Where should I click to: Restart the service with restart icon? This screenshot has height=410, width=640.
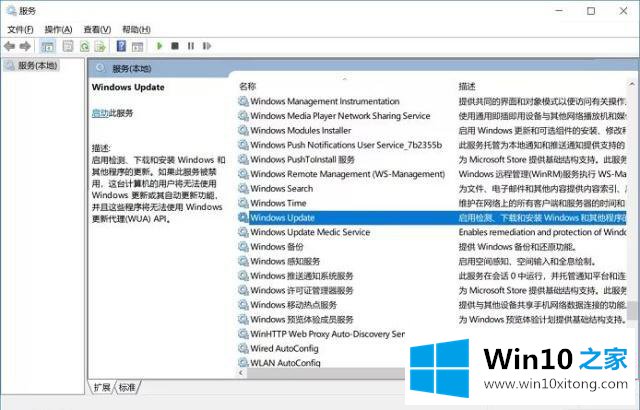point(207,46)
